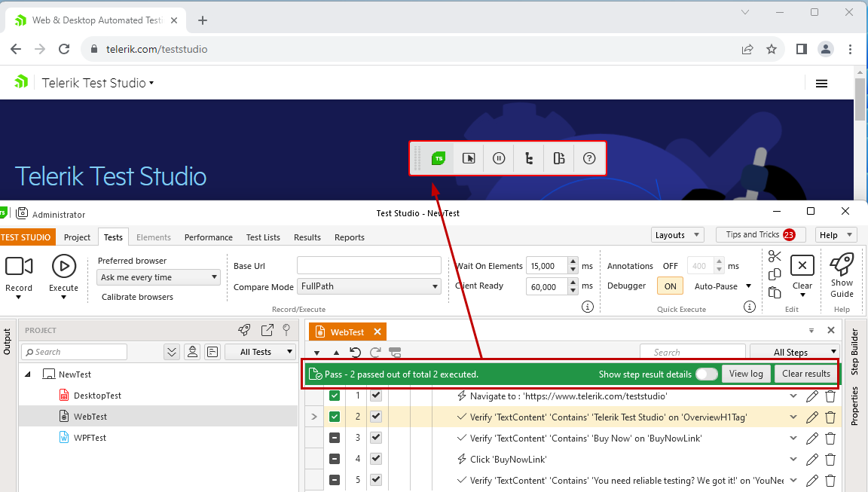This screenshot has width=868, height=492.
Task: Open help icon on recording toolbar
Action: 589,158
